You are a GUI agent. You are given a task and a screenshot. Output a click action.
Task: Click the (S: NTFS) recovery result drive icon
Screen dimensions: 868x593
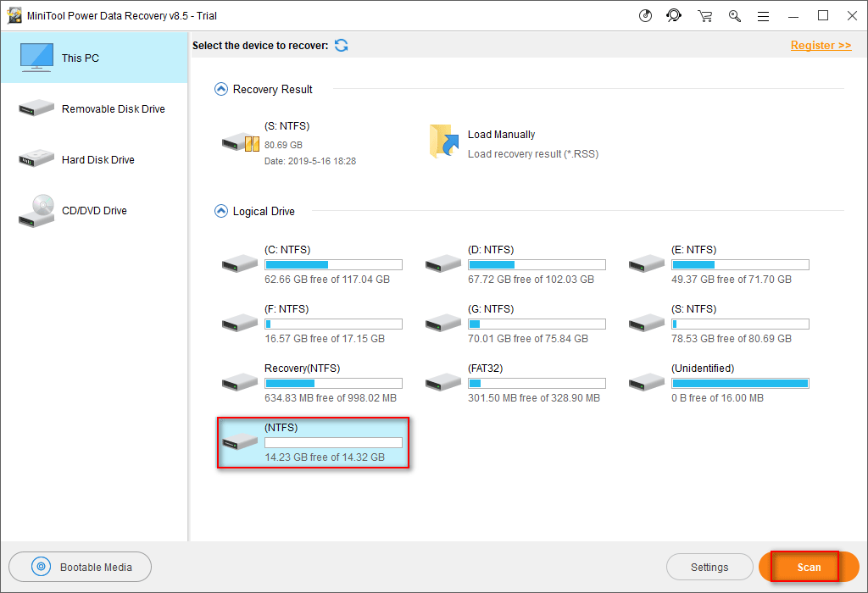pos(240,142)
